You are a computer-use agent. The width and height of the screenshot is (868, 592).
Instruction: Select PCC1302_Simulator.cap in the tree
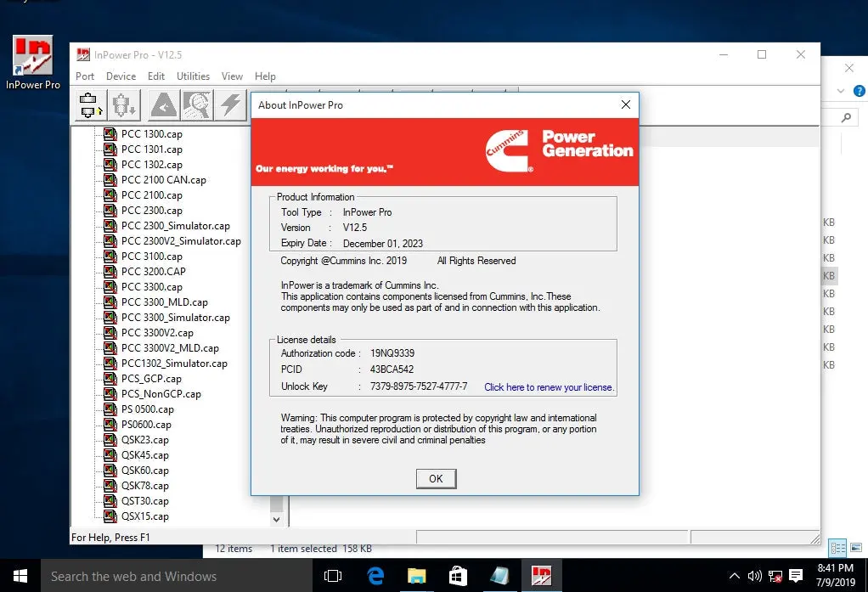174,364
